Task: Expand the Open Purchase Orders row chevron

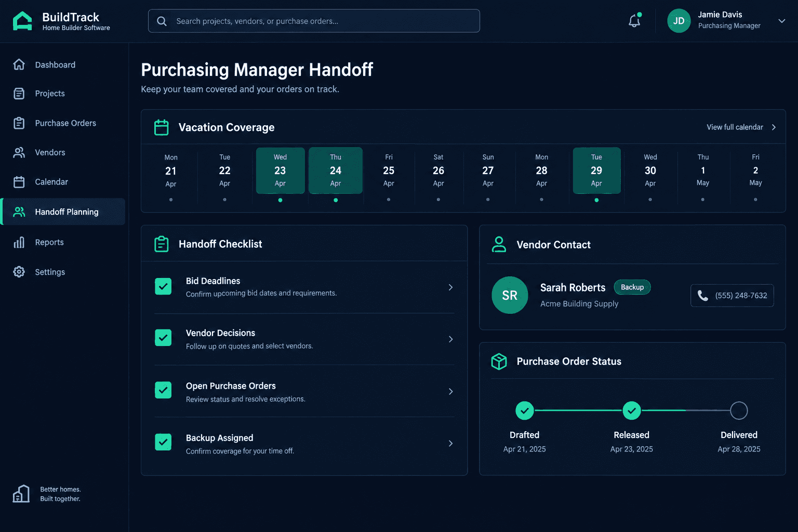Action: (450, 391)
